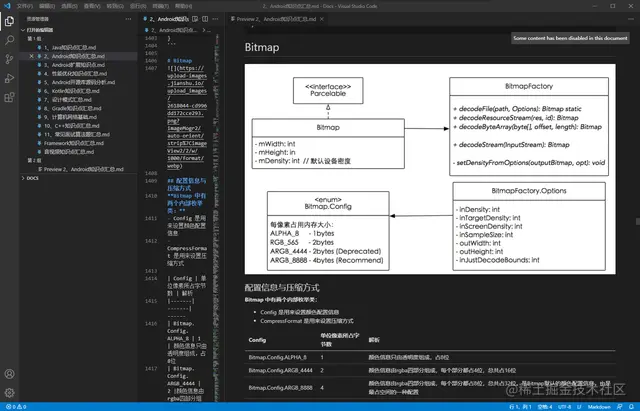
Task: Open the Accounts menu icon
Action: pos(9,374)
